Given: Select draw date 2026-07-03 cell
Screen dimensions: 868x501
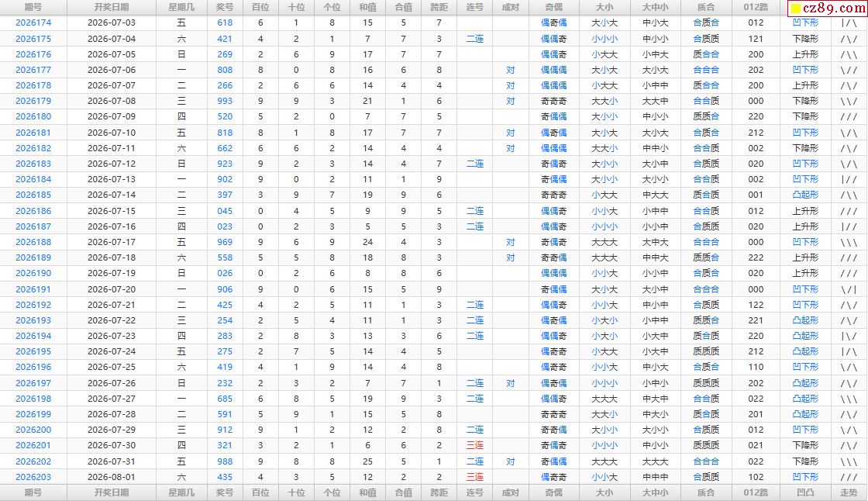Looking at the screenshot, I should [x=112, y=22].
